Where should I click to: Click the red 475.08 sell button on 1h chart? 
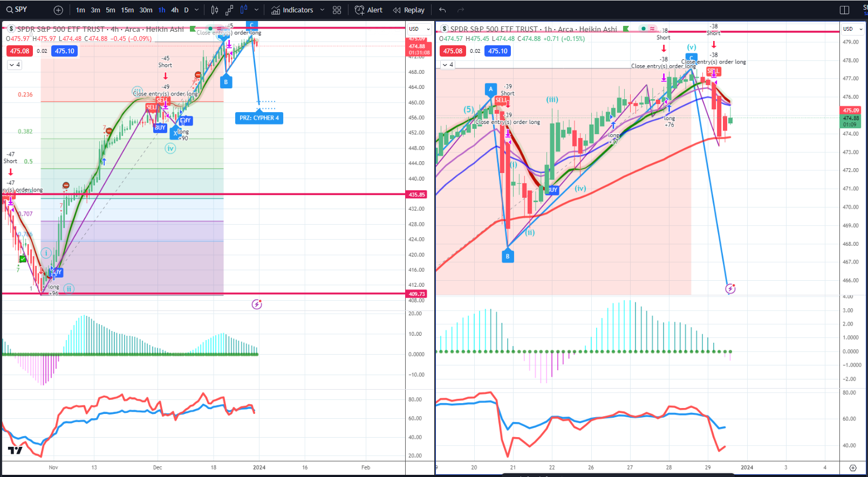click(x=453, y=51)
